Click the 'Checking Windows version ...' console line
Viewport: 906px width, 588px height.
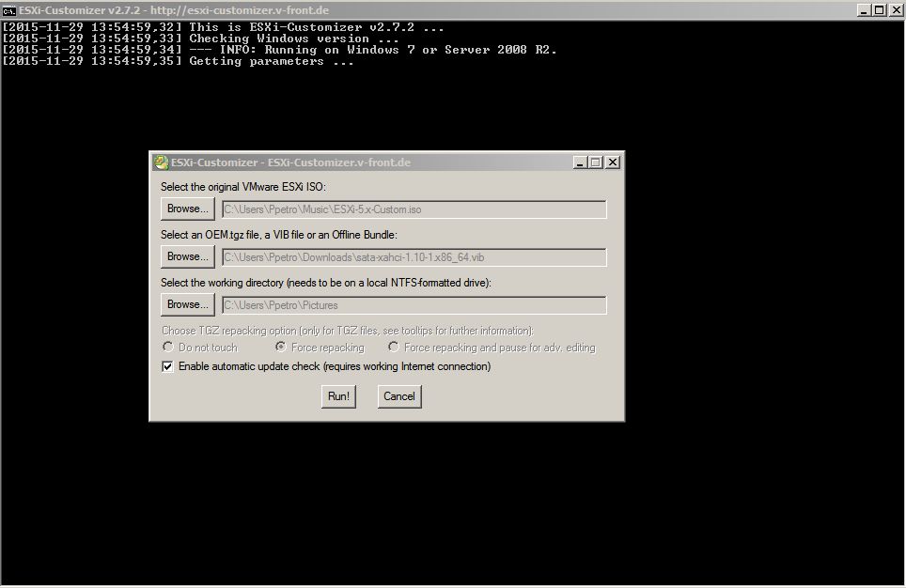[200, 39]
